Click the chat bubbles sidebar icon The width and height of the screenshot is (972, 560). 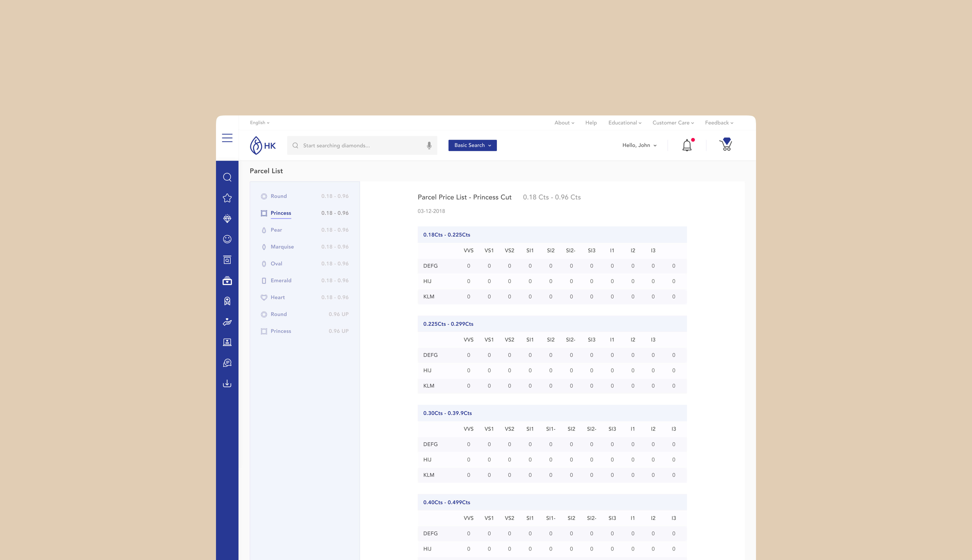227,363
